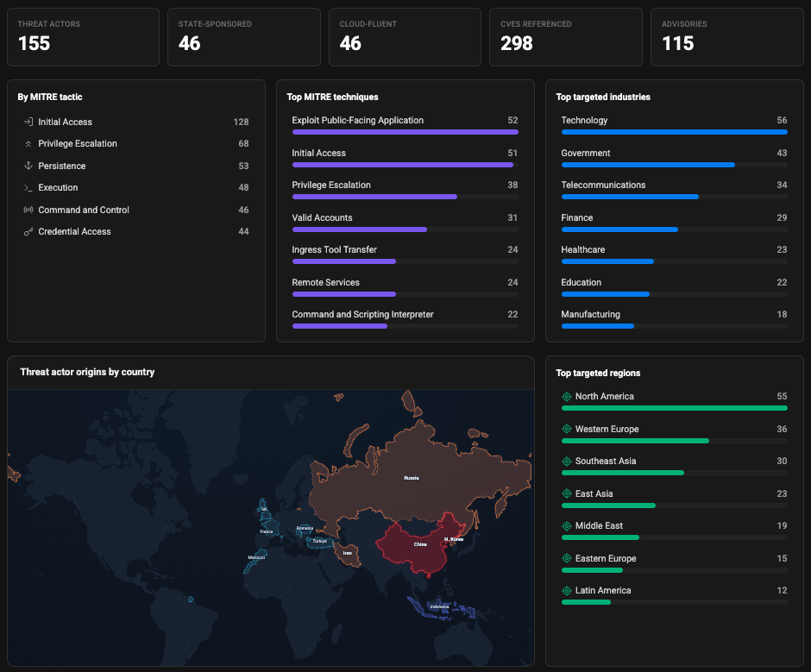Click the Initial Access login arrow icon
This screenshot has height=672, width=811.
point(28,122)
